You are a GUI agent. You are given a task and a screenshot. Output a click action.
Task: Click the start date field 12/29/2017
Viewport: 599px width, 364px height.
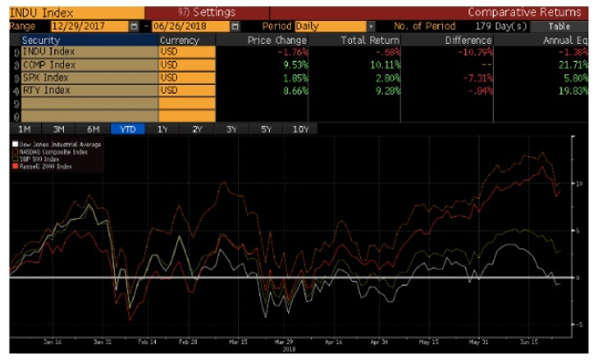coord(90,26)
